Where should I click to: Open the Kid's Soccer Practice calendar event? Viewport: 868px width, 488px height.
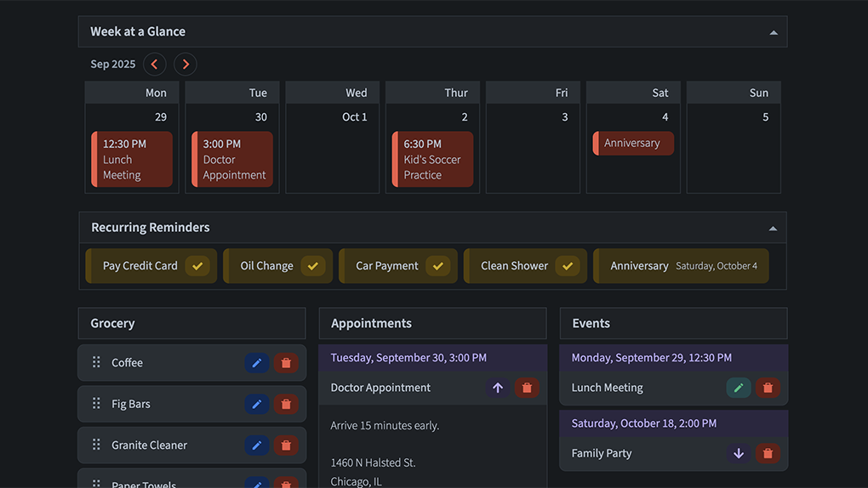pos(432,159)
